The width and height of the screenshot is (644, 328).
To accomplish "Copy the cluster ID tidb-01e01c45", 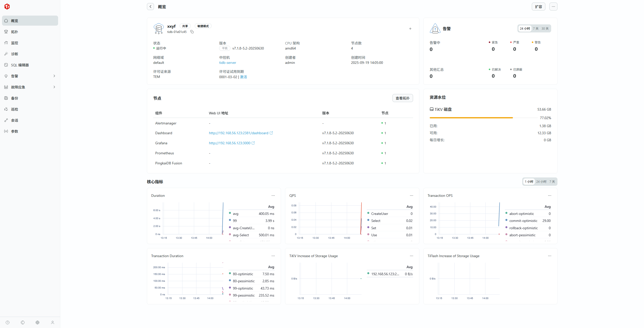I will point(192,32).
